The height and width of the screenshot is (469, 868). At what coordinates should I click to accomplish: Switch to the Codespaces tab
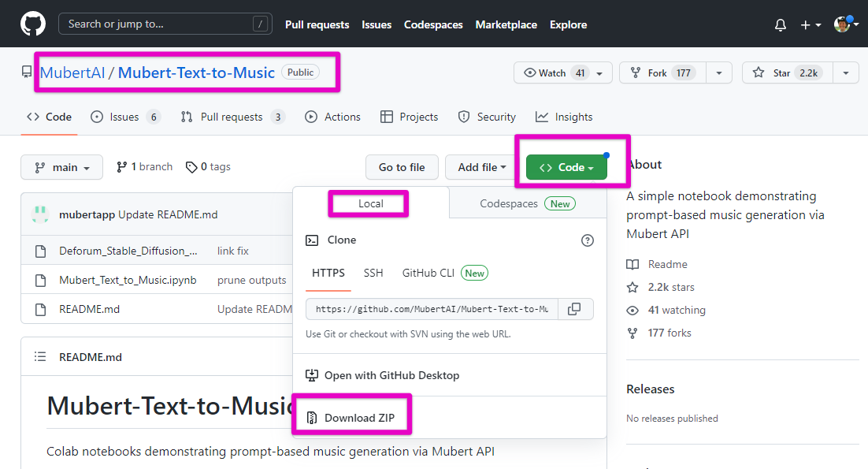click(x=527, y=203)
